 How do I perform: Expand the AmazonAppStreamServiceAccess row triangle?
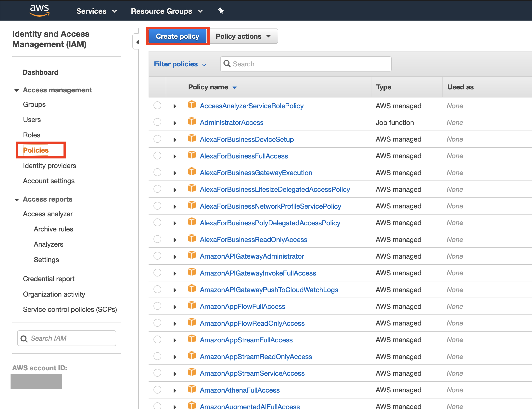175,374
